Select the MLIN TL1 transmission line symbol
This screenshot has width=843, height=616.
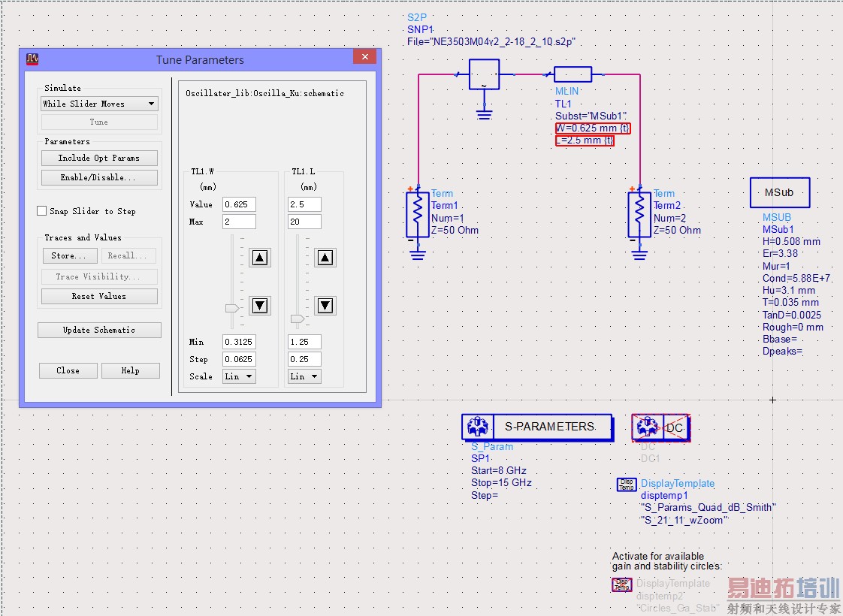point(573,74)
